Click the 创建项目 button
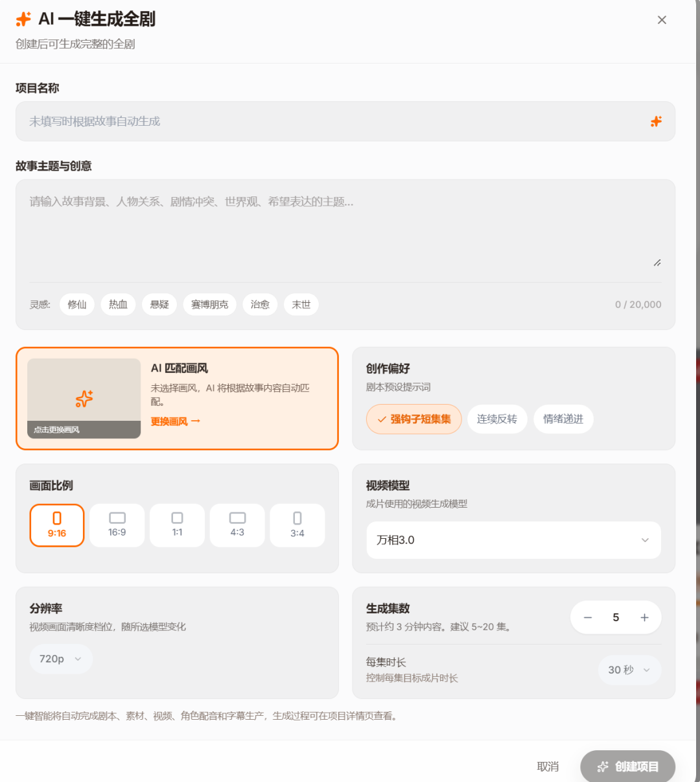 (x=627, y=766)
